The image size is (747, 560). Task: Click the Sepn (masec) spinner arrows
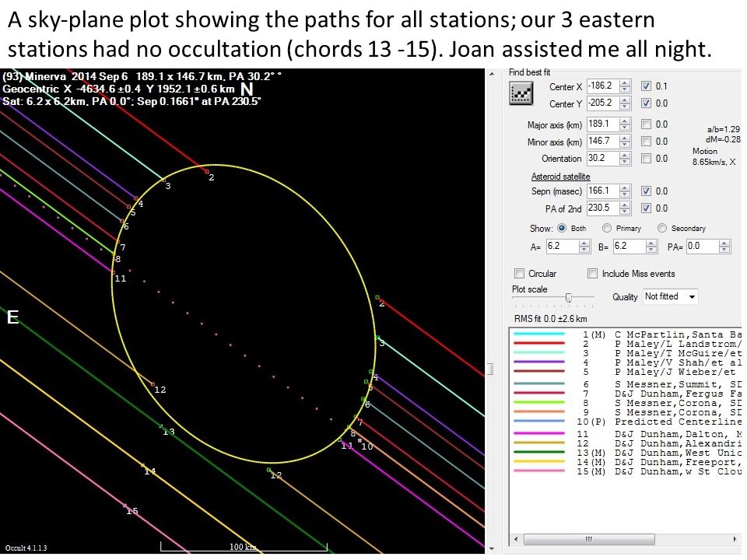(x=625, y=191)
